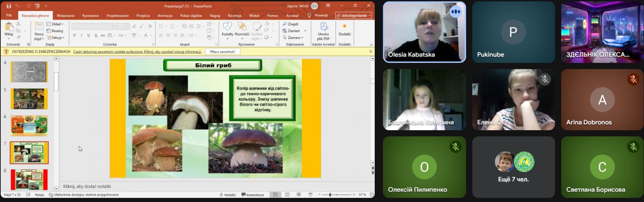
Task: Toggle Notatki pane in status bar
Action: point(227,195)
